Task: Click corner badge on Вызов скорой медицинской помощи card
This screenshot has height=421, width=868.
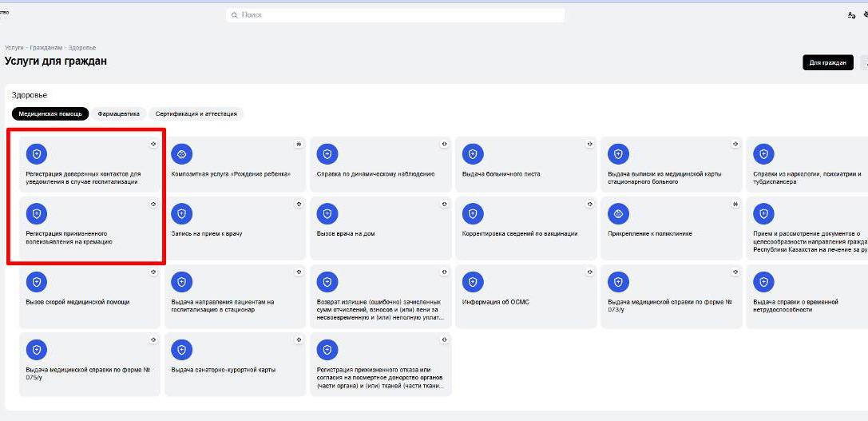Action: coord(153,272)
